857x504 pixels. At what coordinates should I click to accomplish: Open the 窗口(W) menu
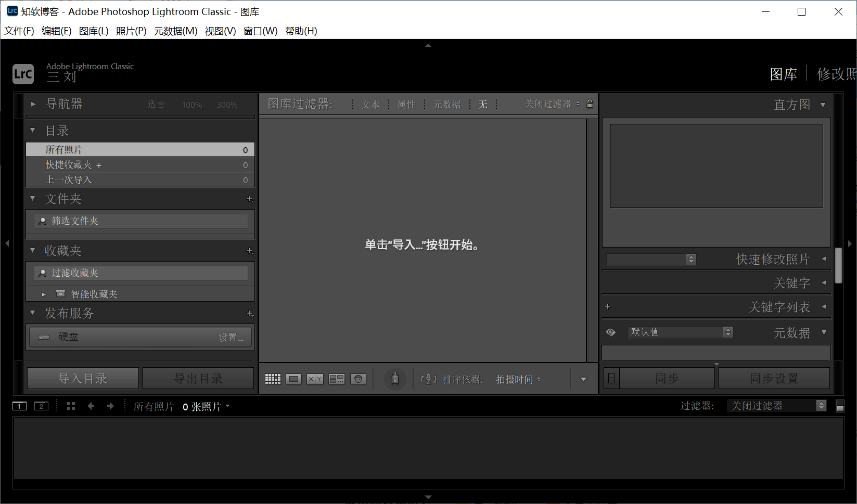pyautogui.click(x=261, y=31)
